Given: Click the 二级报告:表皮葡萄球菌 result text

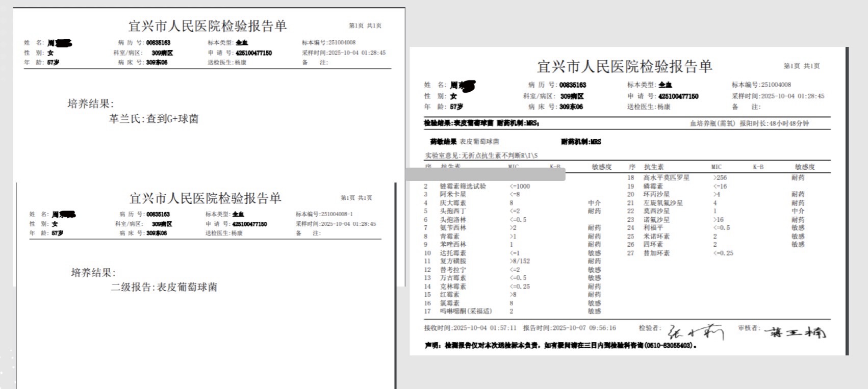Looking at the screenshot, I should [164, 288].
